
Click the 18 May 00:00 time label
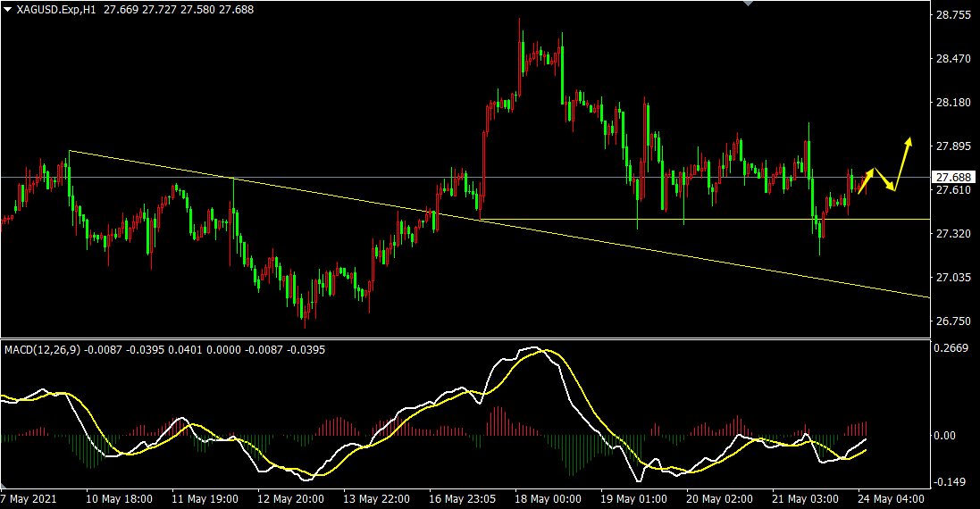click(547, 499)
